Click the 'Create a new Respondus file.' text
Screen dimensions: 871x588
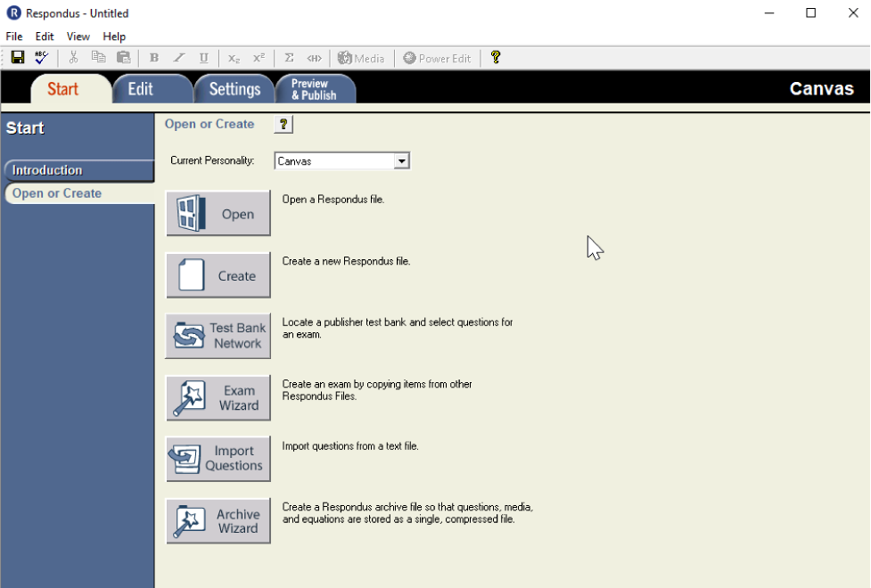(x=346, y=261)
